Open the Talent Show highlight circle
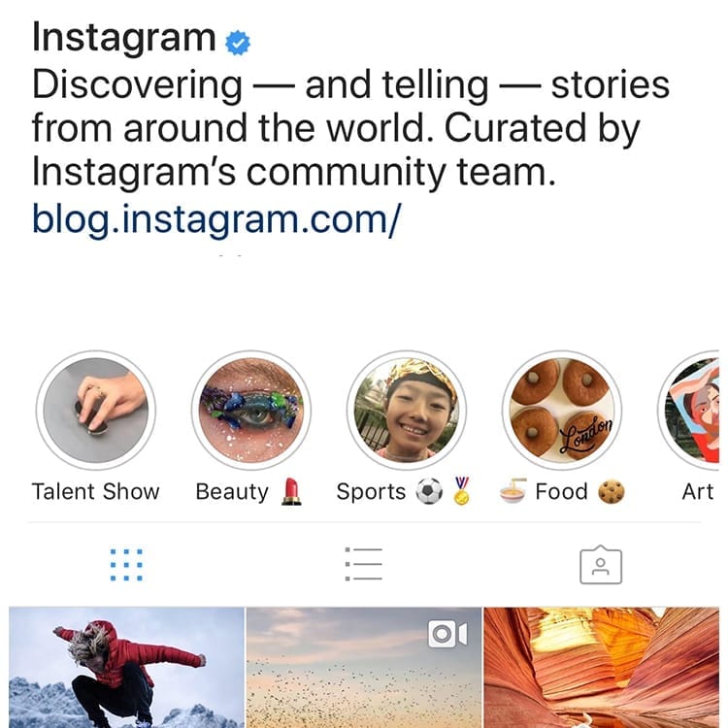Viewport: 728px width, 728px height. 96,410
